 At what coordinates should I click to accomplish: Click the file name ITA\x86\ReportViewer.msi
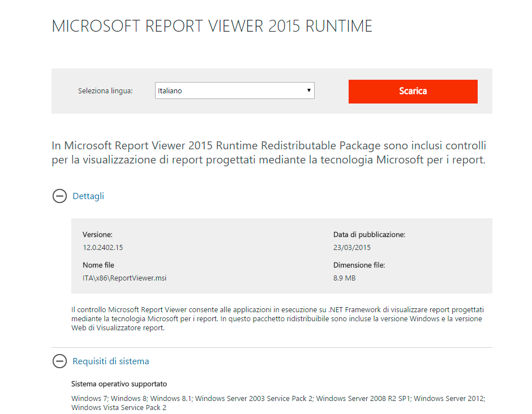[125, 278]
